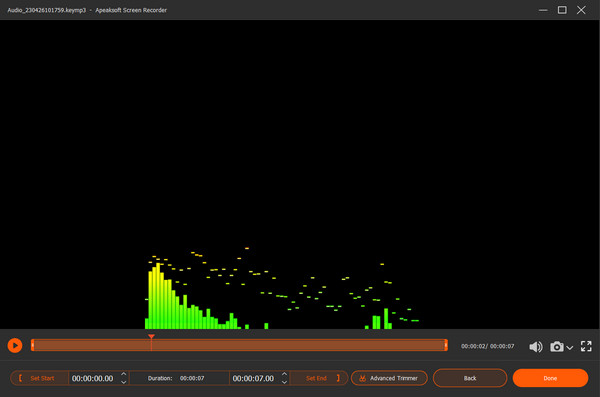Screen dimensions: 600x397
Task: Click the left trim handle of timeline
Action: (33, 345)
